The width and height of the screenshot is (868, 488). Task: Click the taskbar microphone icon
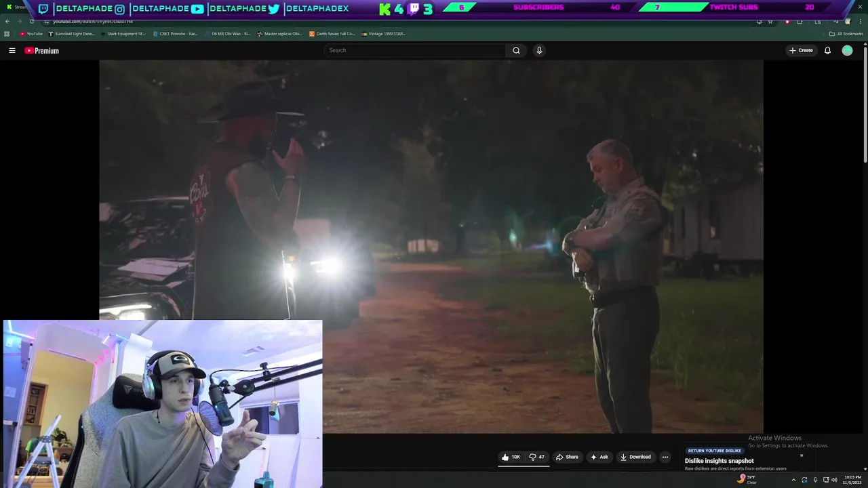point(815,480)
